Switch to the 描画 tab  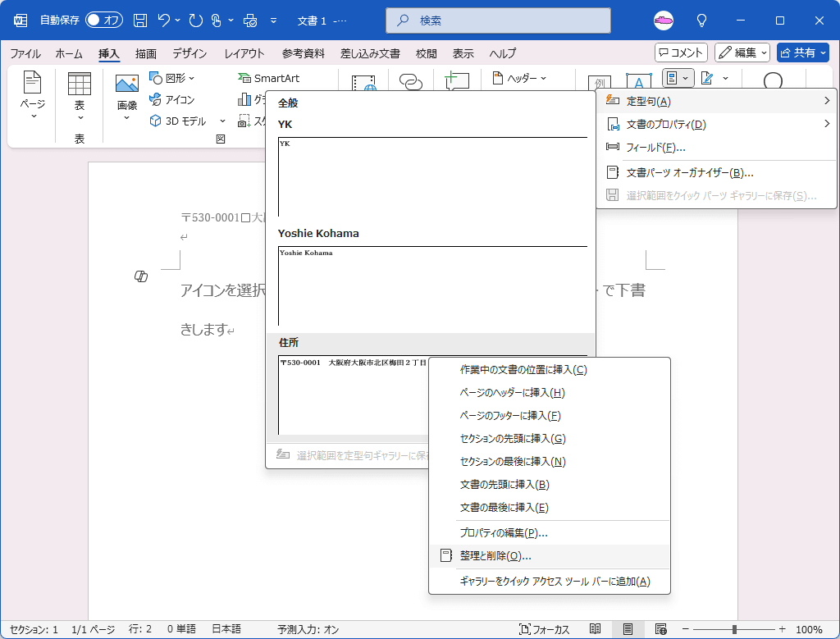point(146,53)
